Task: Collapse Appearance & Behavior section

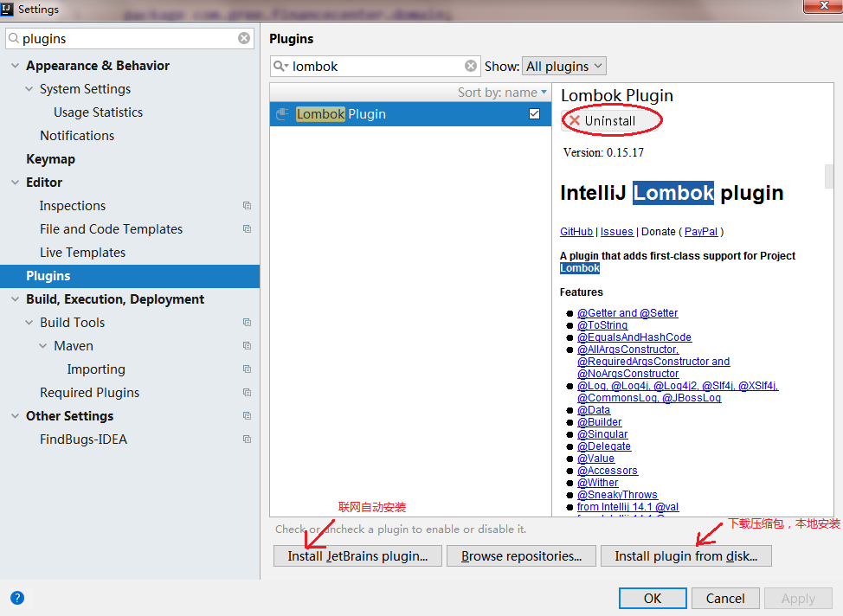Action: 15,66
